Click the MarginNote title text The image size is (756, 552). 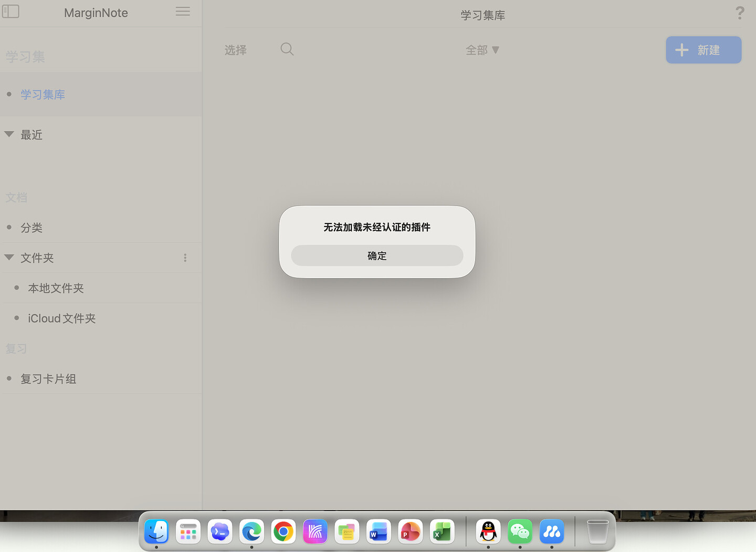pos(96,13)
